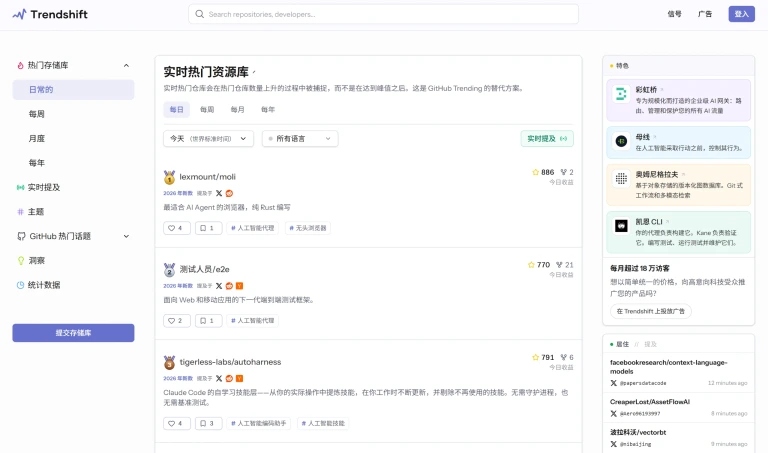
Task: Expand the GitHub 热门话题 sidebar section
Action: [x=126, y=236]
